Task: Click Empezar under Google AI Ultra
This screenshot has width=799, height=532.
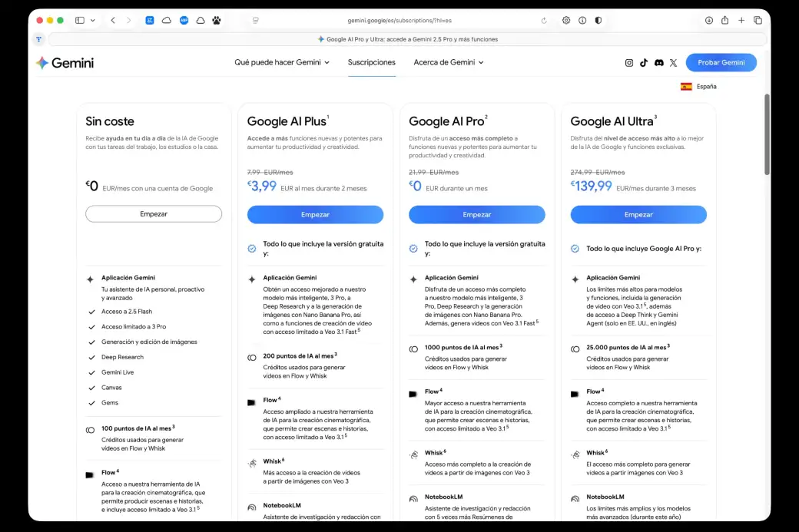Action: [638, 215]
